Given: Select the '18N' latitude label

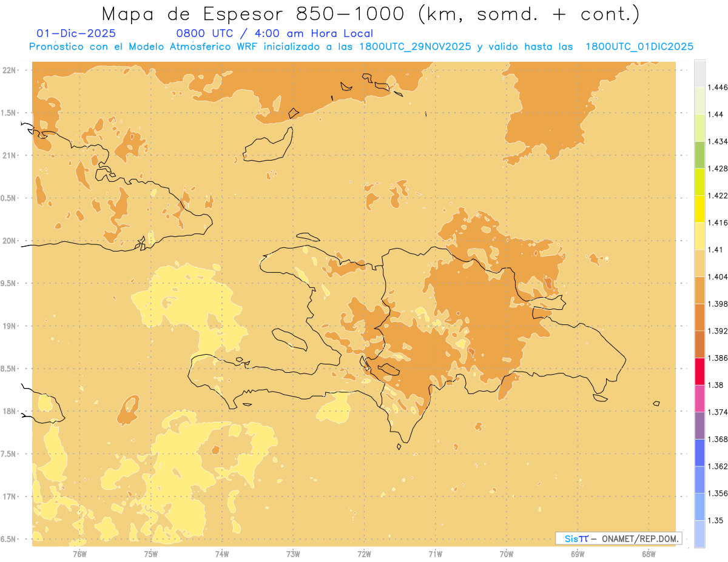Looking at the screenshot, I should pos(9,411).
